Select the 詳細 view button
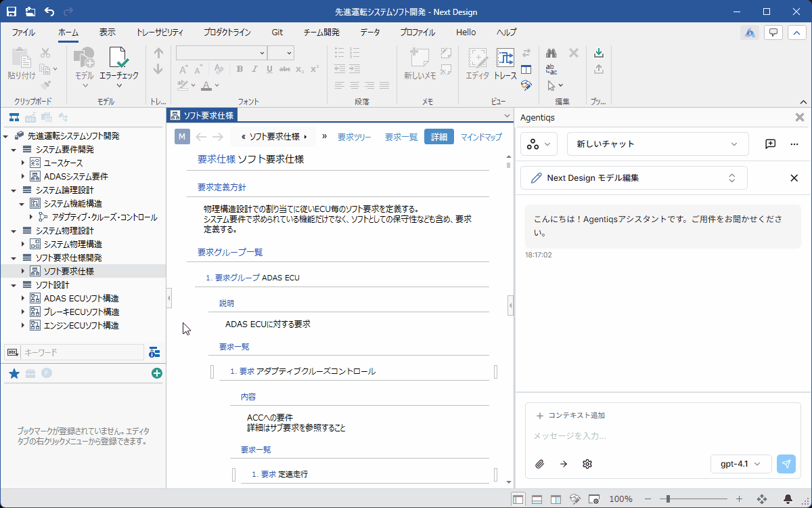The height and width of the screenshot is (508, 812). click(x=439, y=137)
